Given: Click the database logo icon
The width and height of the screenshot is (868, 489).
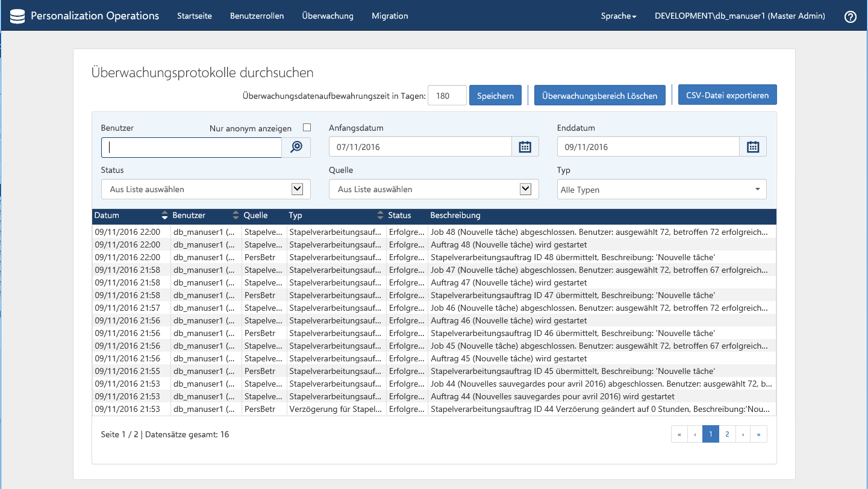Looking at the screenshot, I should pos(17,16).
